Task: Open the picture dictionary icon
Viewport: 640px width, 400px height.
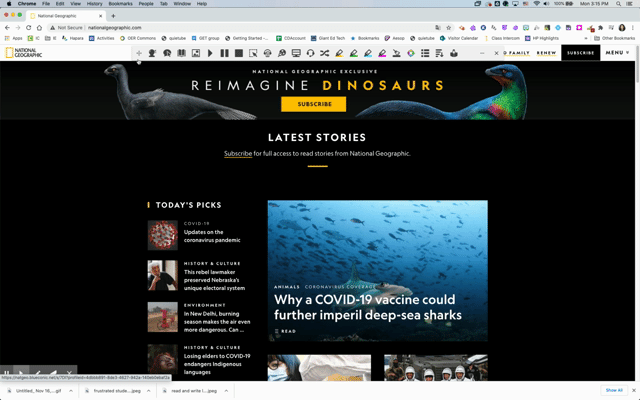Action: coord(196,53)
